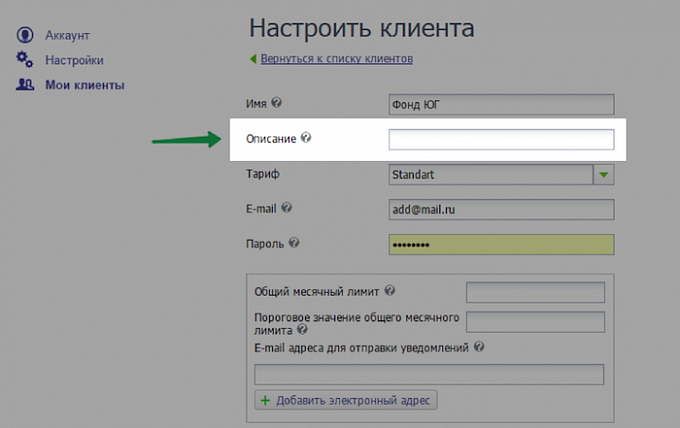Screen dimensions: 680x428
Task: Click the green plus icon for adding address
Action: click(265, 400)
